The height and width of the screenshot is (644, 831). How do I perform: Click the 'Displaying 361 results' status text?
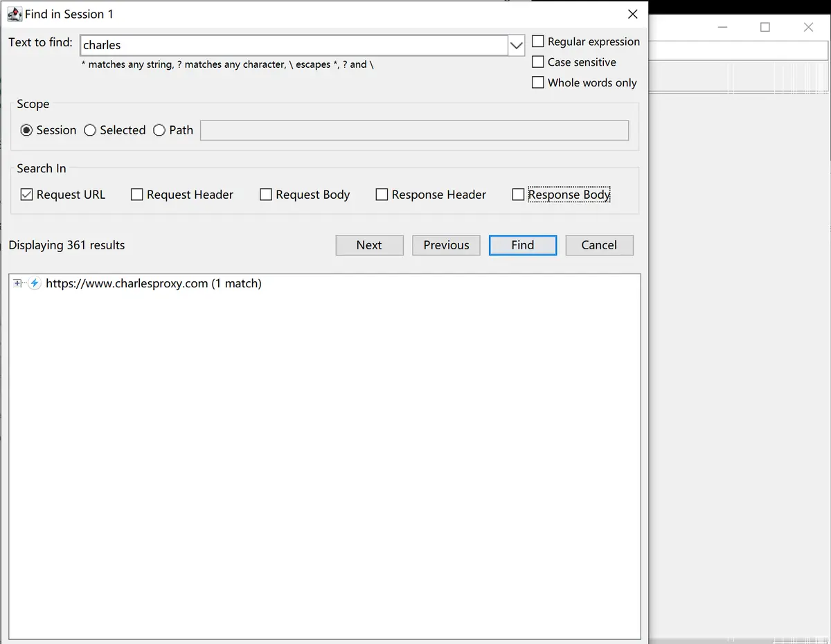coord(66,245)
